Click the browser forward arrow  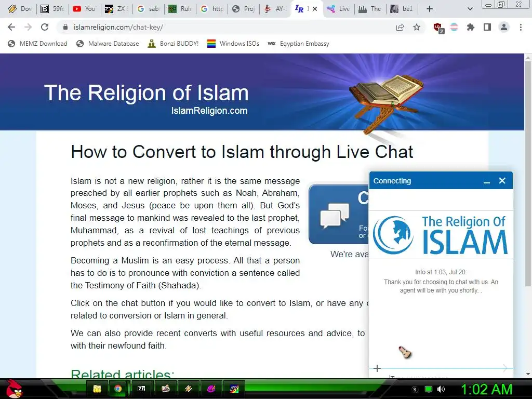tap(28, 27)
